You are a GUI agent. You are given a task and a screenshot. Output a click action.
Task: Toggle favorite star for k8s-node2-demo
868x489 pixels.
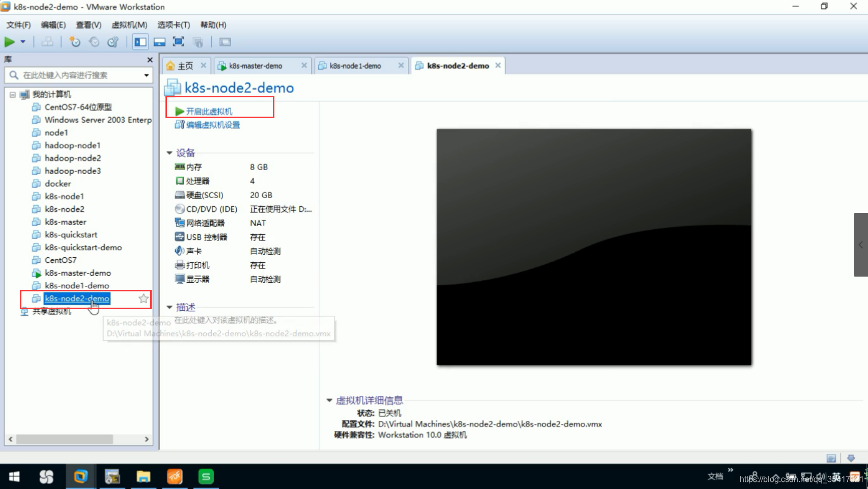[144, 298]
